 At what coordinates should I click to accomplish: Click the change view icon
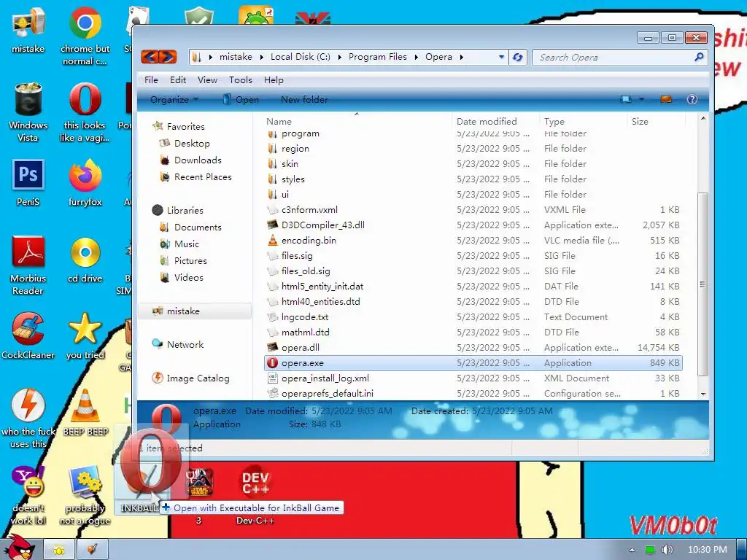626,99
